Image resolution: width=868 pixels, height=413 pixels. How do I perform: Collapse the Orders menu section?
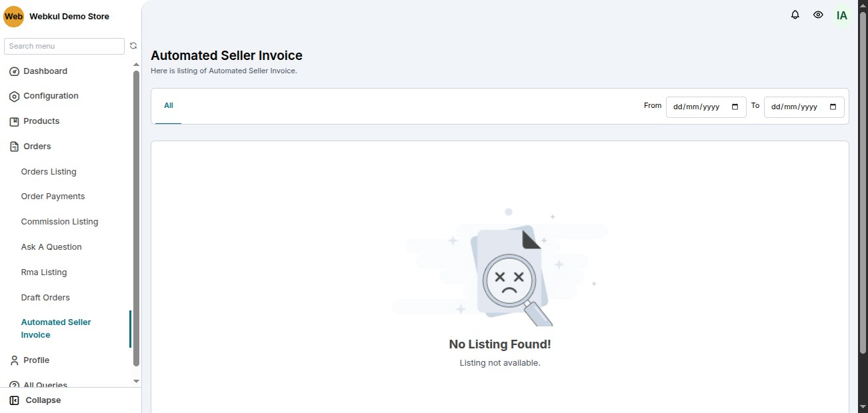pos(37,147)
